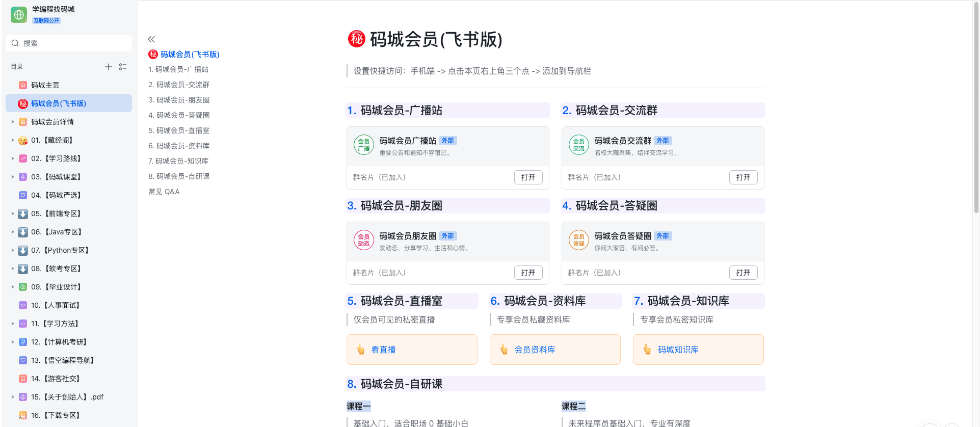The width and height of the screenshot is (980, 427).
Task: Open the 看直播 link
Action: [x=384, y=350]
